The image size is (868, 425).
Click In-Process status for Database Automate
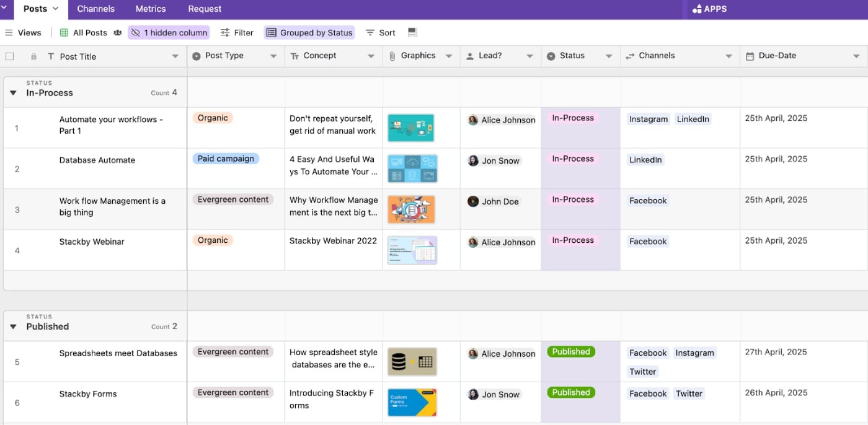[x=573, y=159]
